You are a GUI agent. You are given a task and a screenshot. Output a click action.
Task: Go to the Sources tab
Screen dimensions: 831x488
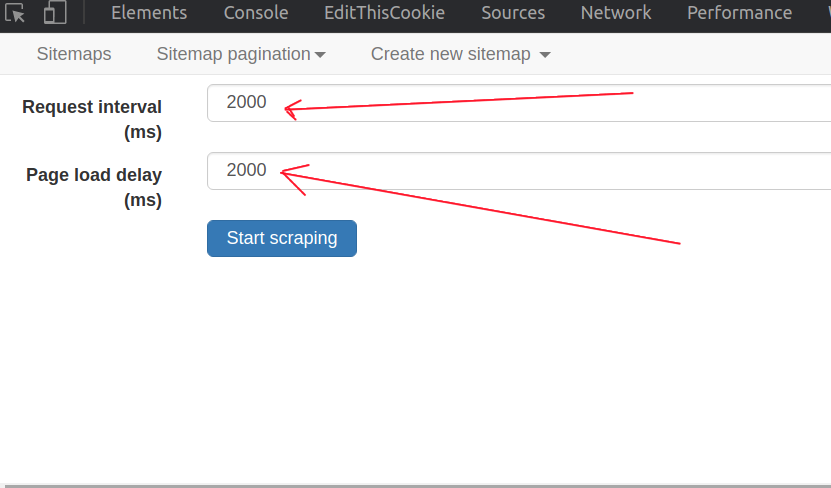click(513, 13)
